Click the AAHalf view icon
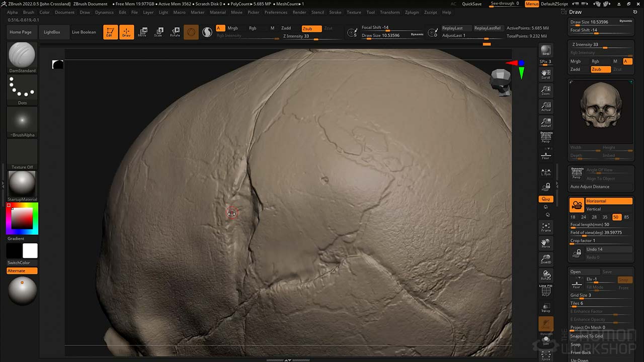Image resolution: width=644 pixels, height=362 pixels. 546,123
